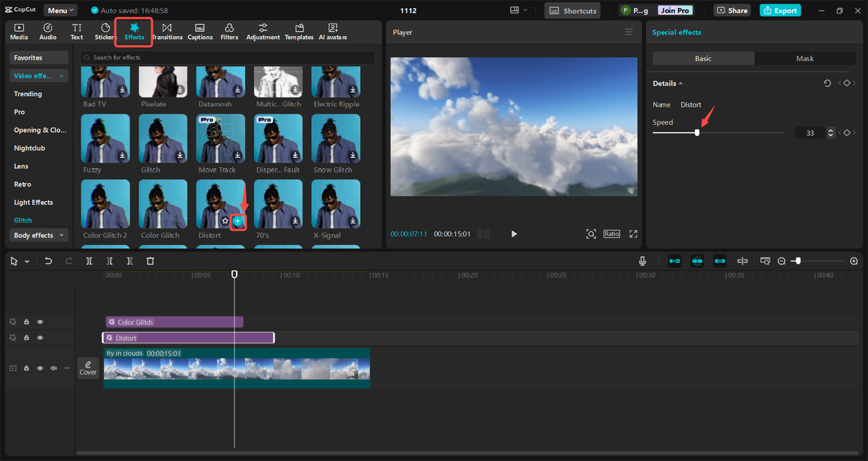Favorite the Distort effect with star

point(225,221)
